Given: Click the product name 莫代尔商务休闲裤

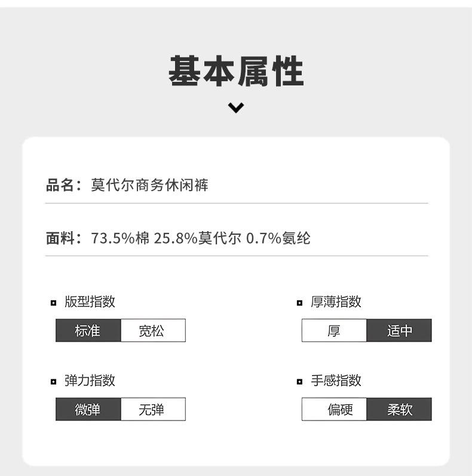Looking at the screenshot, I should [x=149, y=185].
